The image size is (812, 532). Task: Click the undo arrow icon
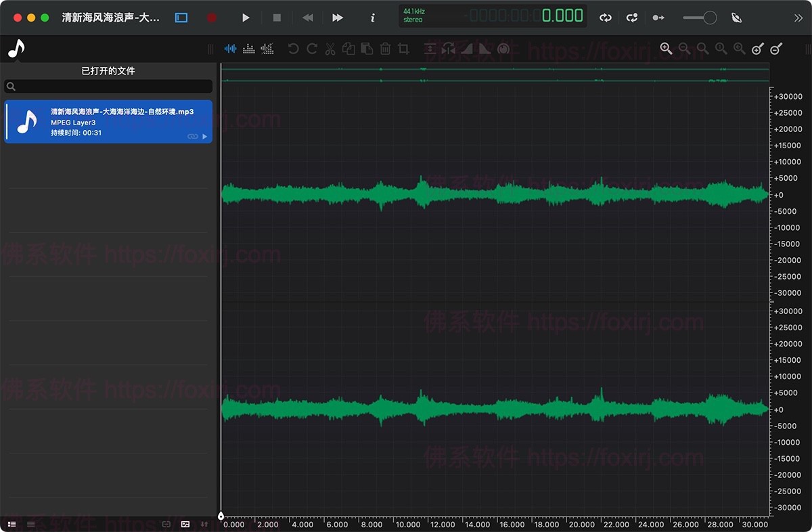[293, 49]
